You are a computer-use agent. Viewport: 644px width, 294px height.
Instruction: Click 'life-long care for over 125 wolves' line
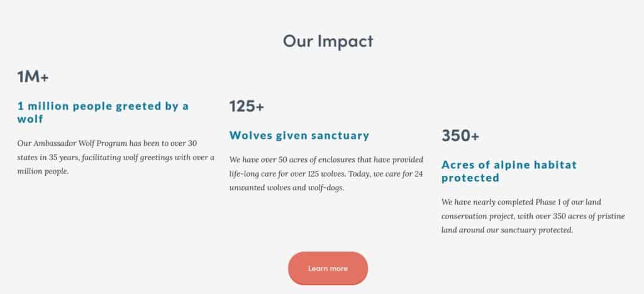pos(326,174)
